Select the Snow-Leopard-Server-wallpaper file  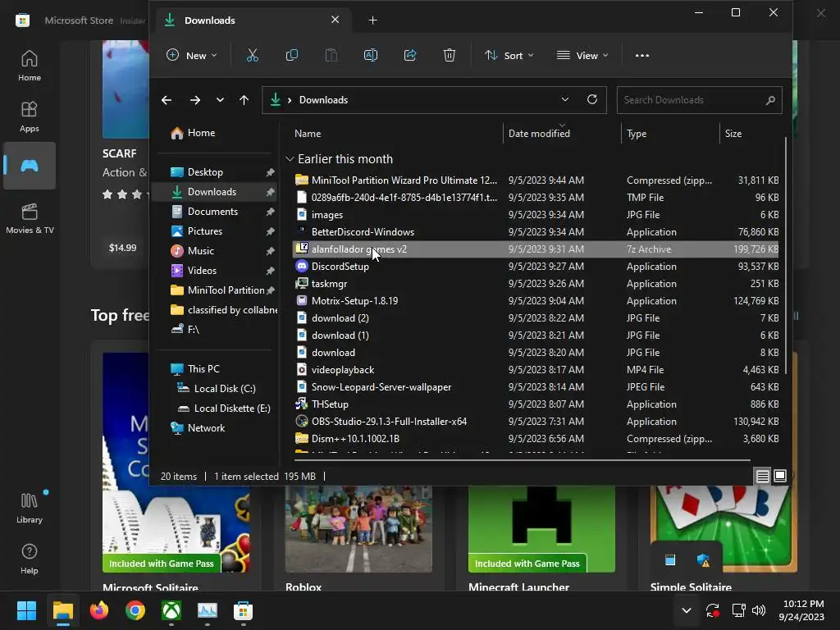tap(536, 387)
